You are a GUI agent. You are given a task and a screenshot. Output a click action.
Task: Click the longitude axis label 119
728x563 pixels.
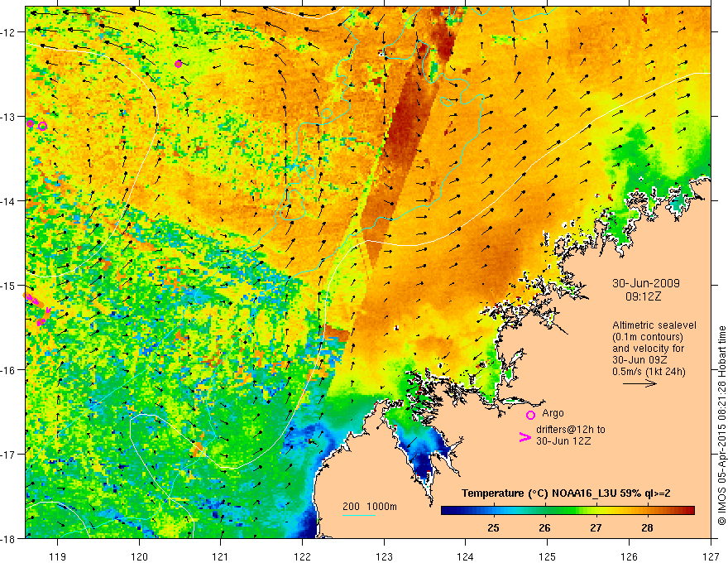click(58, 556)
